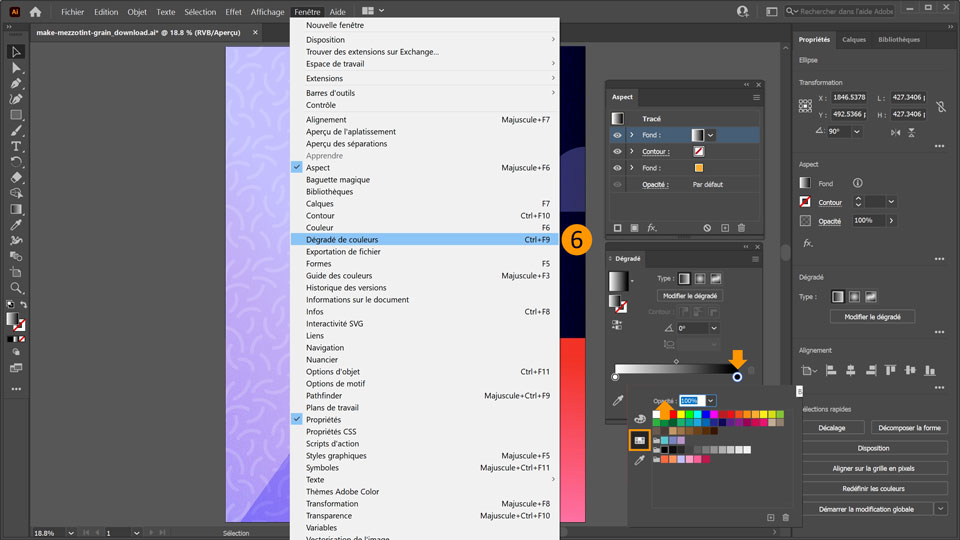
Task: Select the Rectangle tool
Action: (x=16, y=115)
